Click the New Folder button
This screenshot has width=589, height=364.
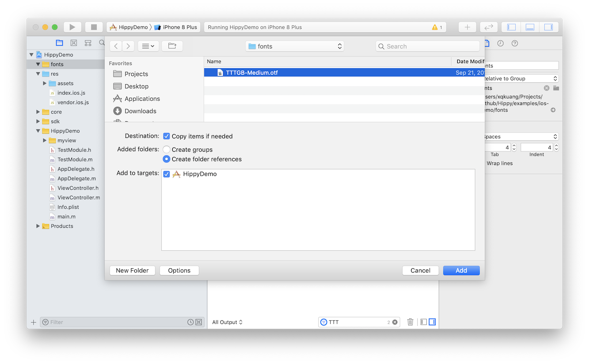[132, 270]
